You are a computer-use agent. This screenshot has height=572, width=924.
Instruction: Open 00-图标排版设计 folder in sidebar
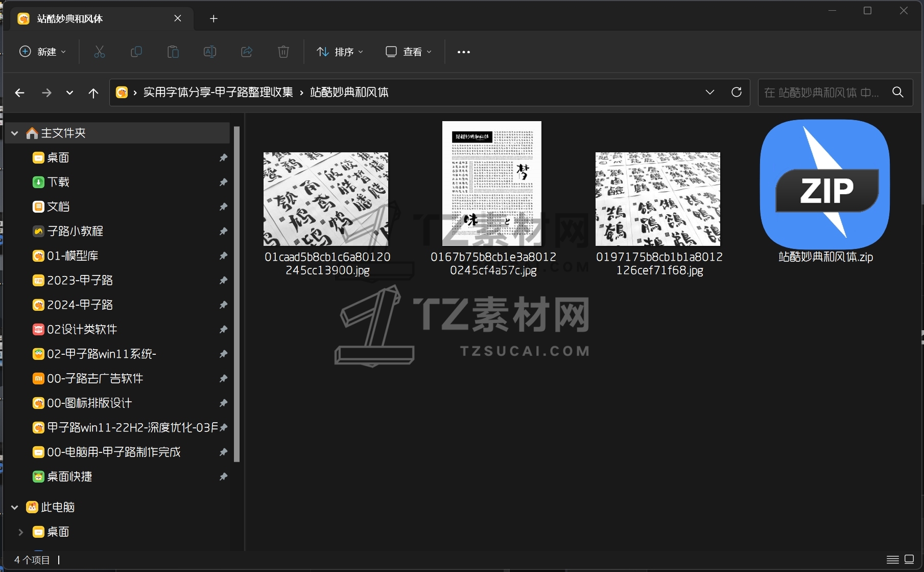(x=89, y=403)
